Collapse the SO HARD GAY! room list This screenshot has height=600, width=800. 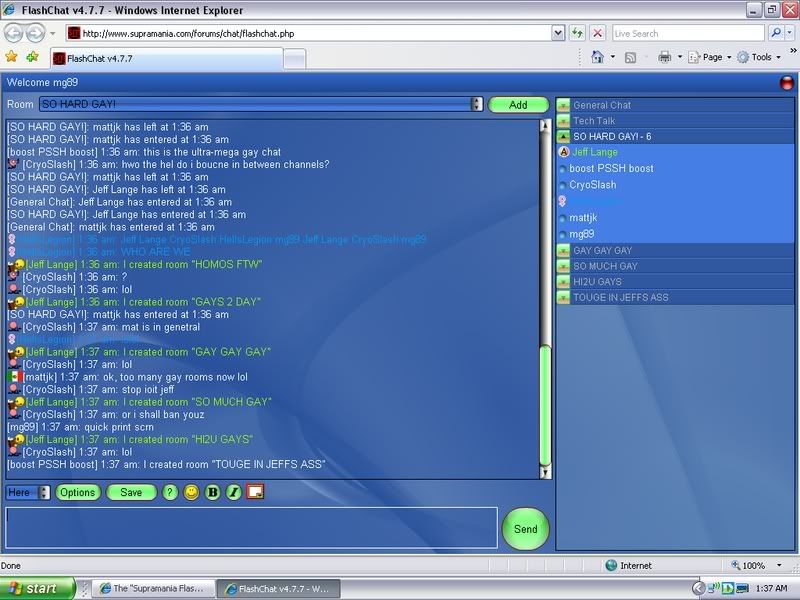point(563,137)
